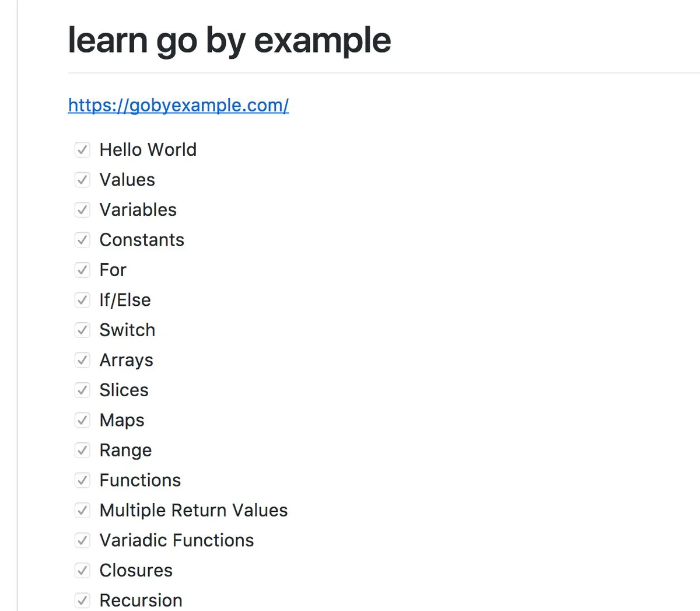Image resolution: width=700 pixels, height=611 pixels.
Task: Click the Multiple Return Values text
Action: pos(194,511)
